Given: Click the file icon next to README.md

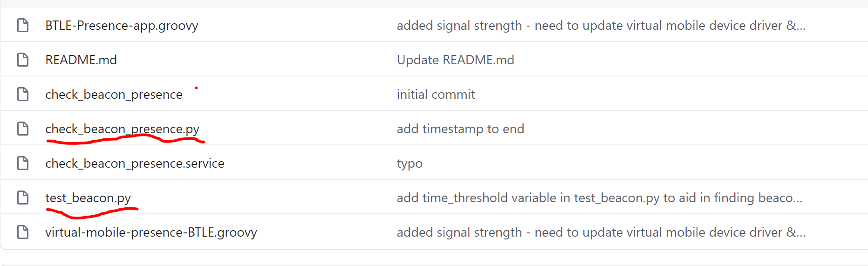Looking at the screenshot, I should click(23, 60).
